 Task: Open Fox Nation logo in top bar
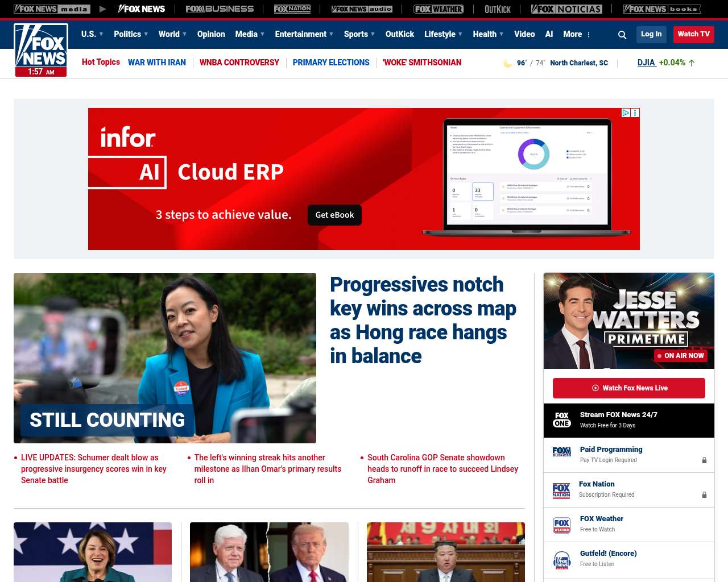coord(292,9)
